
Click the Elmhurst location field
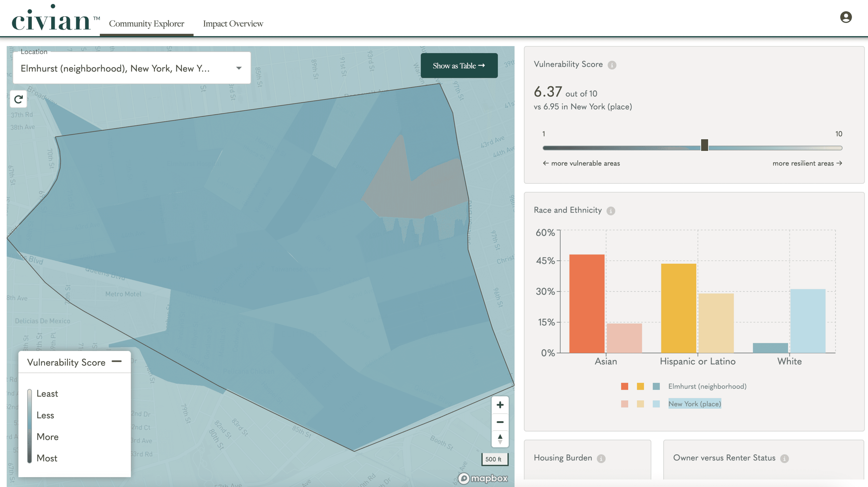[x=132, y=68]
